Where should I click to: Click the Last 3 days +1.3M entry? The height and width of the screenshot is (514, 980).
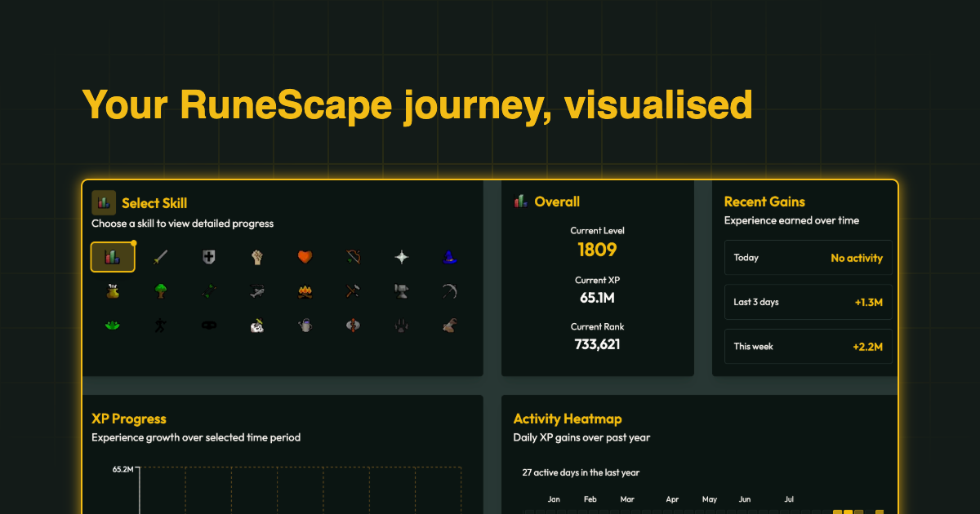(808, 302)
